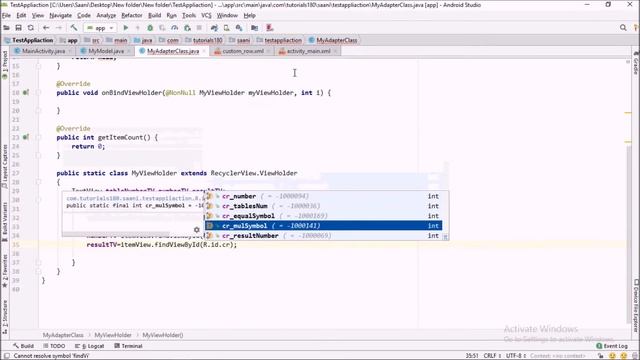Click the Search Everywhere magnifier icon
Image resolution: width=640 pixels, height=360 pixels.
[x=623, y=28]
